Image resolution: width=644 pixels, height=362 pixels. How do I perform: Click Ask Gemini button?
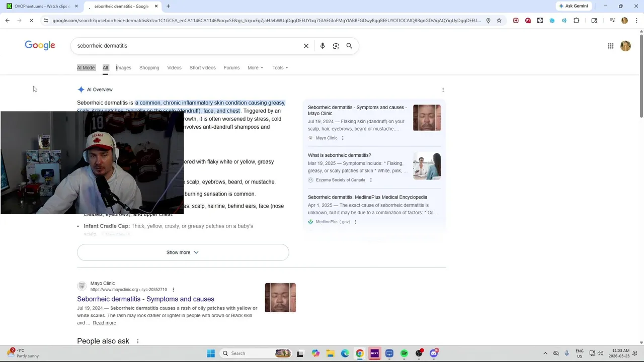coord(573,6)
